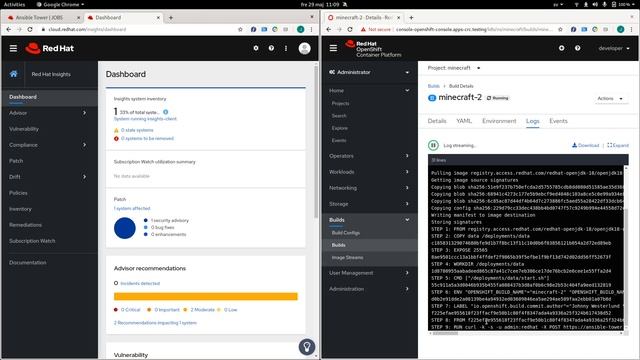
Task: Download the build log
Action: tap(585, 145)
